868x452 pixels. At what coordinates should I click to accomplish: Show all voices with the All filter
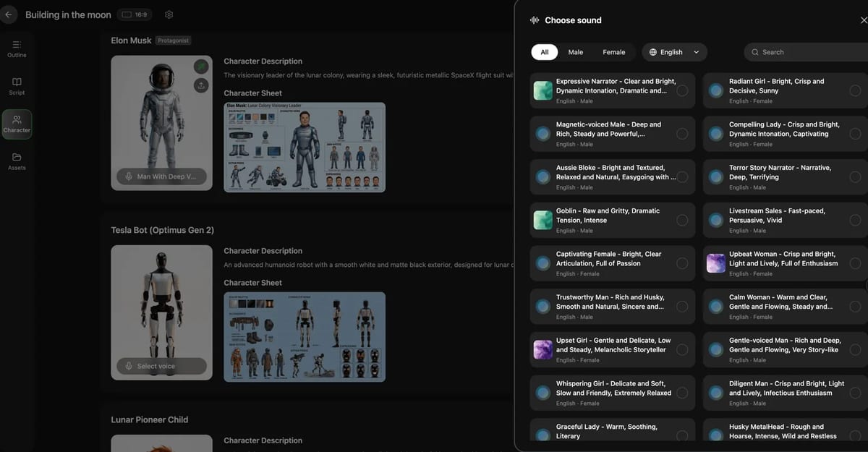545,52
